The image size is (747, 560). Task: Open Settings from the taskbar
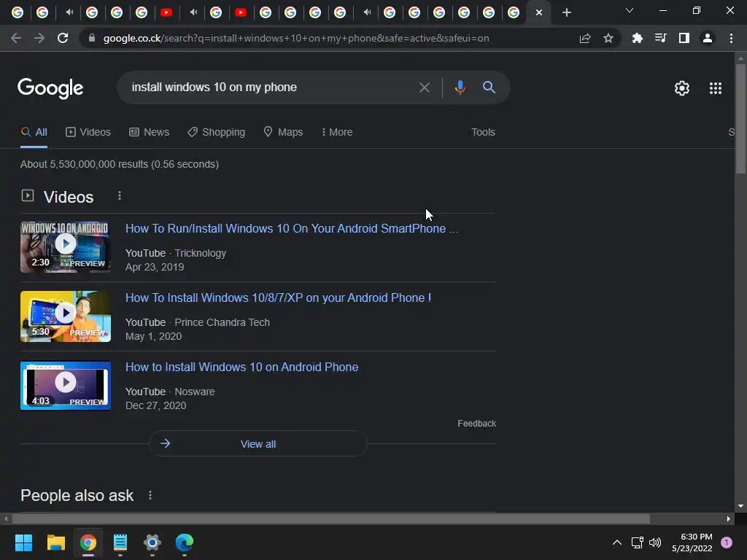[x=152, y=542]
